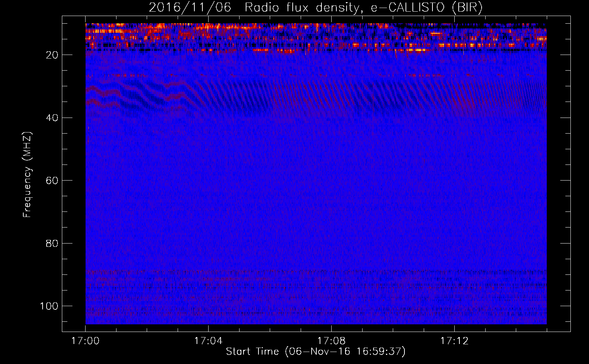
Task: Click the 17:12 time tick label
Action: [x=454, y=341]
